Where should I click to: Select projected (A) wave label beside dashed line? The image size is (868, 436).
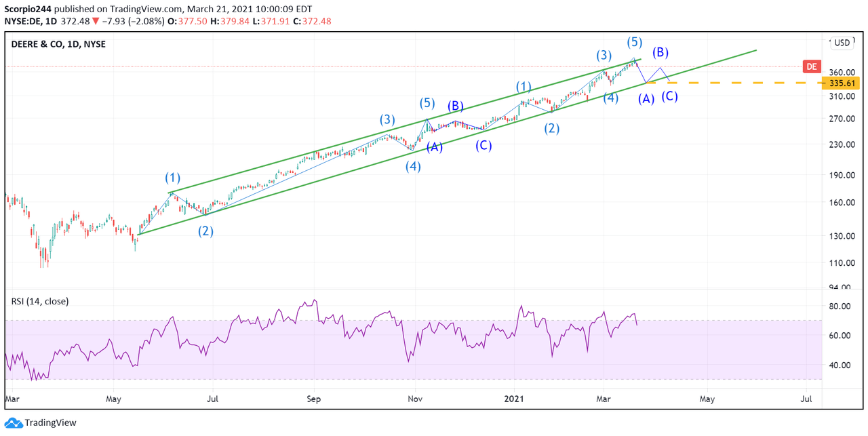pyautogui.click(x=647, y=99)
